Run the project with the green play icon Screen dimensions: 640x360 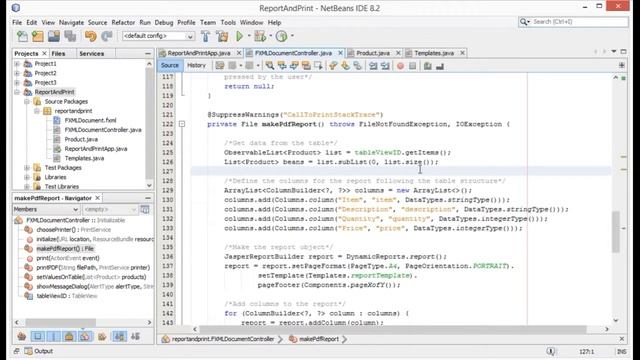240,36
